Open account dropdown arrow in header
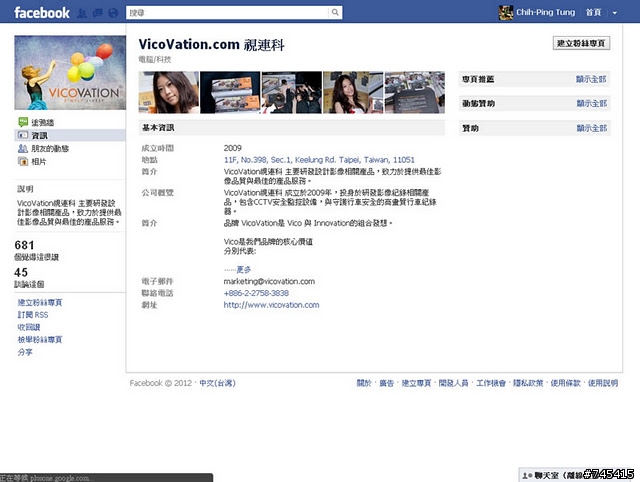Viewport: 640px width, 482px height. click(614, 13)
